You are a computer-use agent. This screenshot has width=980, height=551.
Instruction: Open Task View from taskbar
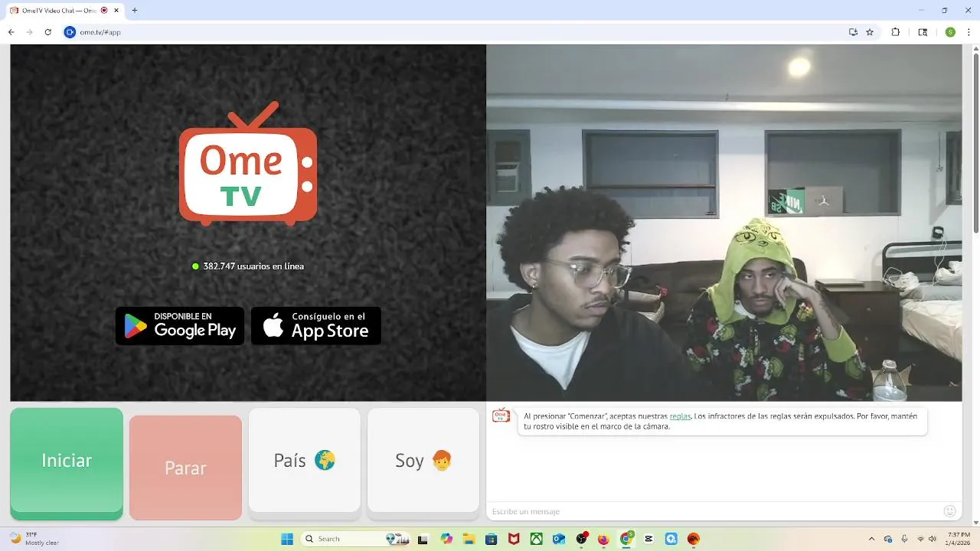pos(423,539)
